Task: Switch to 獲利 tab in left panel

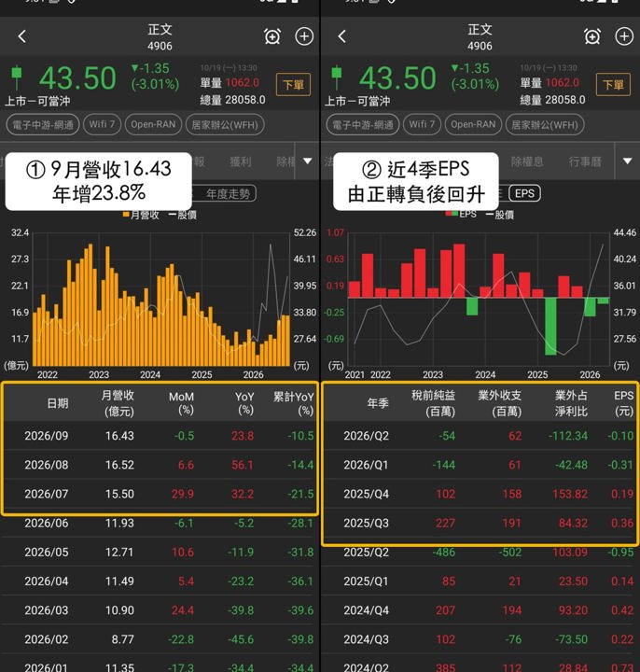Action: [241, 161]
